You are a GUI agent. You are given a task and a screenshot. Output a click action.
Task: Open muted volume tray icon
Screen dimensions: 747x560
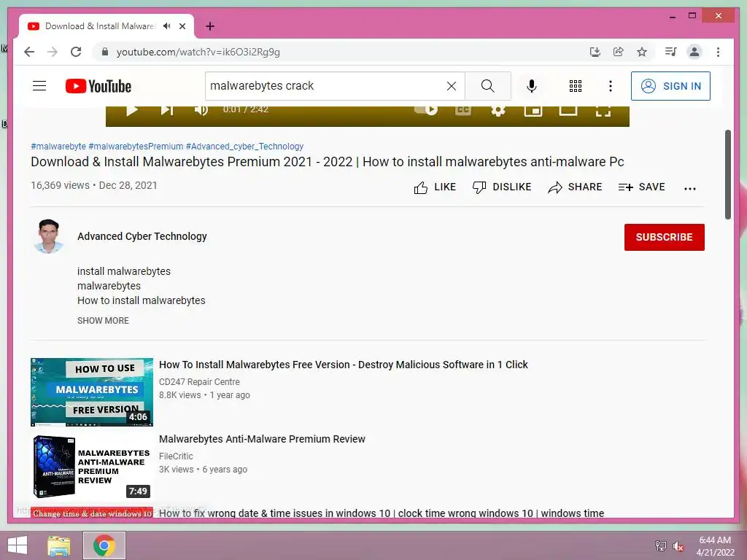pyautogui.click(x=678, y=546)
